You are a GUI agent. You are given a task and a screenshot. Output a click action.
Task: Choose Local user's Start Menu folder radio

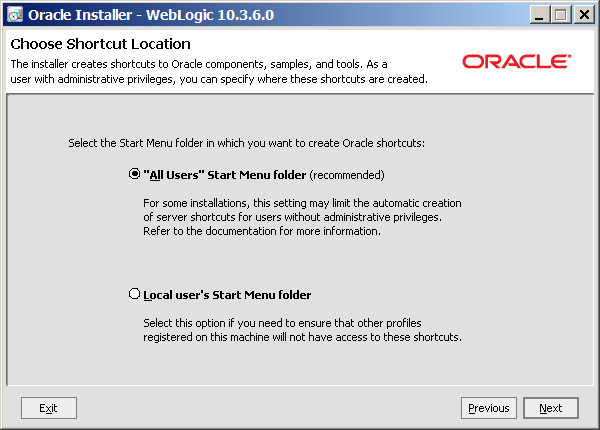tap(134, 294)
